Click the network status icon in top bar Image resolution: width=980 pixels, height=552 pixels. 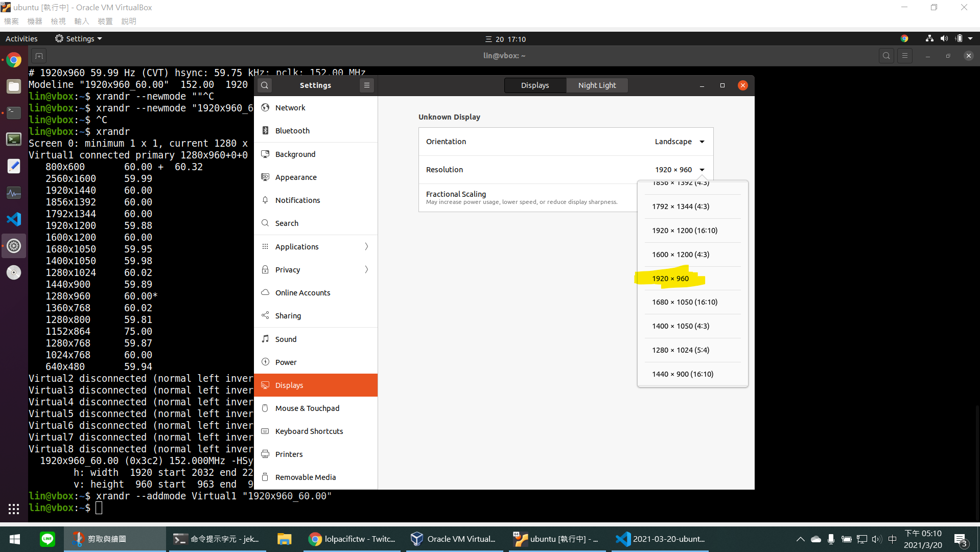(929, 39)
